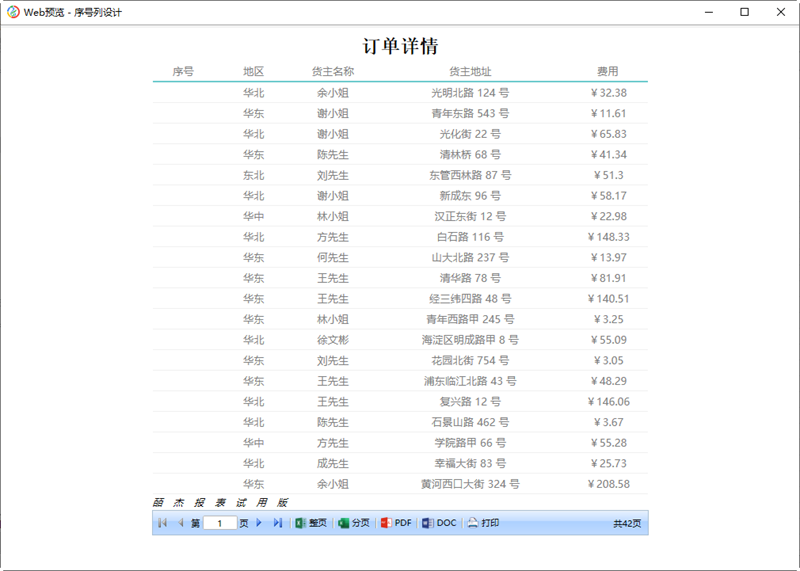The width and height of the screenshot is (800, 571).
Task: Export paged Excel via 分页
Action: pyautogui.click(x=354, y=523)
